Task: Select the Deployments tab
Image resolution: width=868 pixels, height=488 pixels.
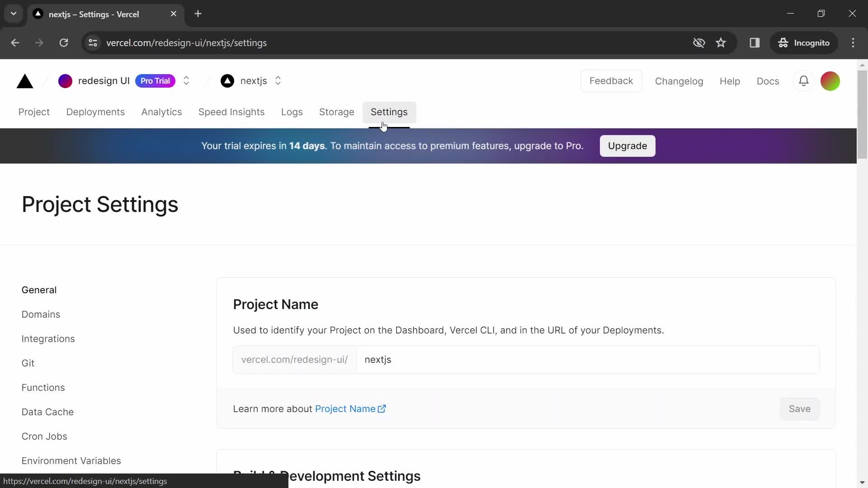Action: [96, 112]
